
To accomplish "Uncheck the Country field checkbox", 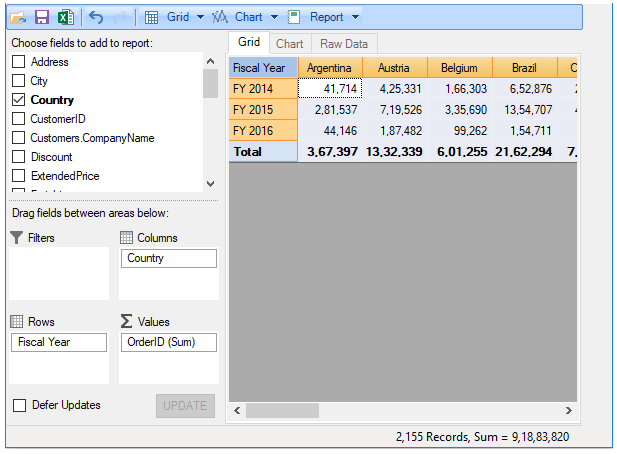I will coord(18,100).
